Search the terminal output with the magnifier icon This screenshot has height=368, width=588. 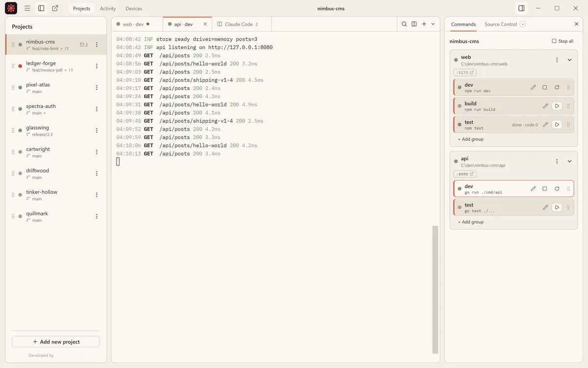pyautogui.click(x=404, y=24)
